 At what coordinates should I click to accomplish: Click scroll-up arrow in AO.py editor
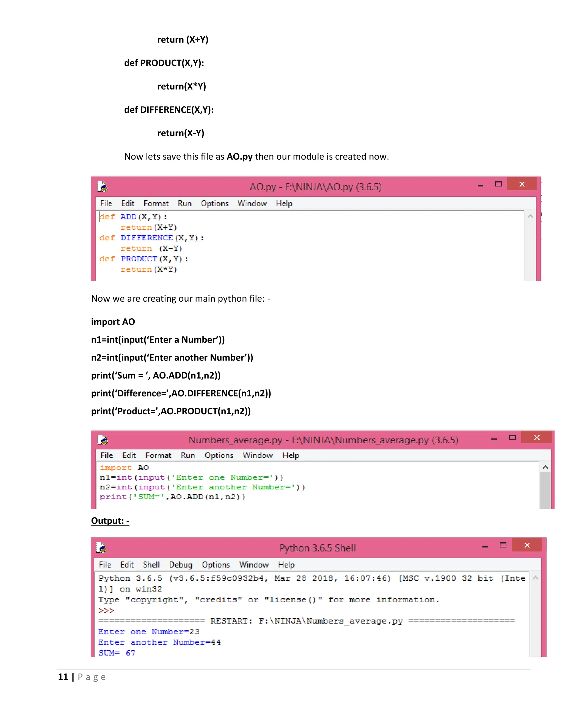pos(530,216)
